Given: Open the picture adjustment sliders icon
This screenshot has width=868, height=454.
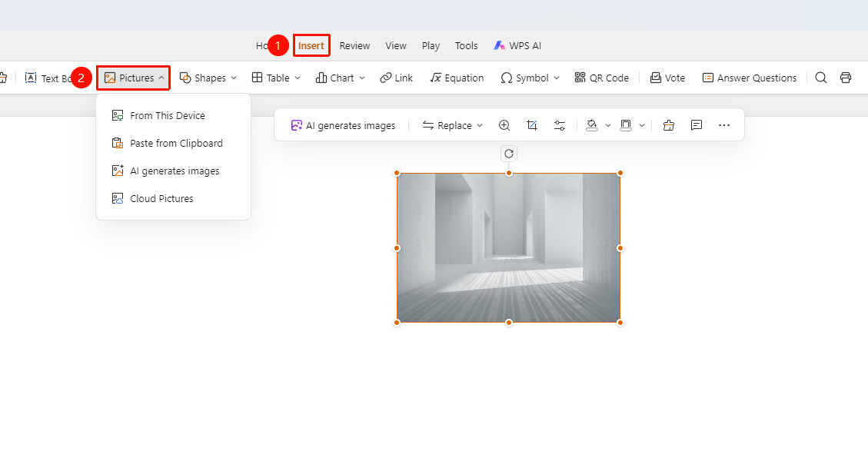Looking at the screenshot, I should click(560, 125).
